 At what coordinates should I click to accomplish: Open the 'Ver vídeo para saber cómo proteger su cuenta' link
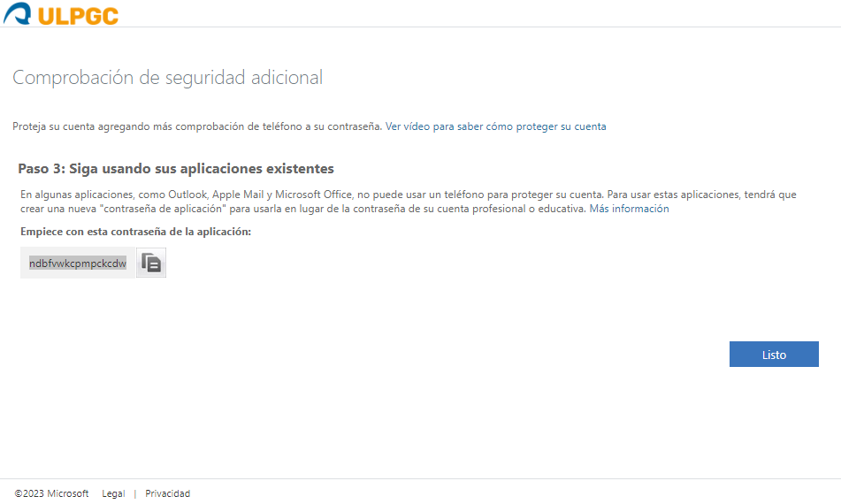(495, 126)
